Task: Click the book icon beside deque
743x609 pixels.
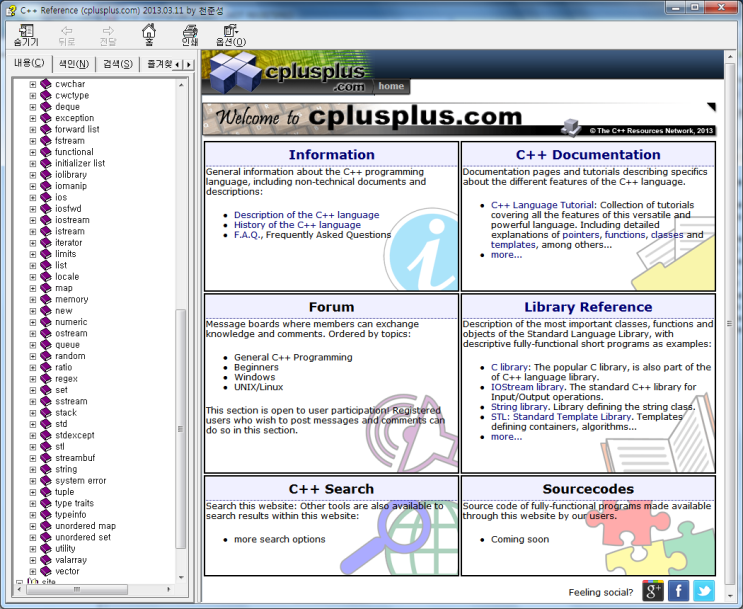Action: pyautogui.click(x=45, y=107)
